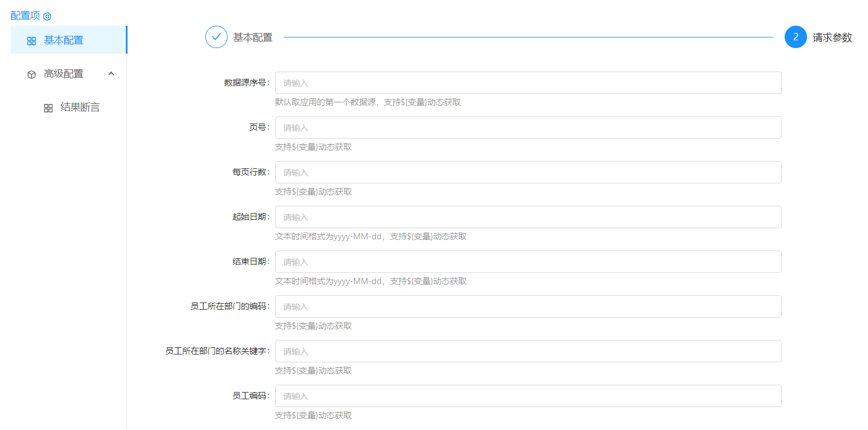Select the 每页行数 input field
This screenshot has width=868, height=430.
tap(528, 172)
